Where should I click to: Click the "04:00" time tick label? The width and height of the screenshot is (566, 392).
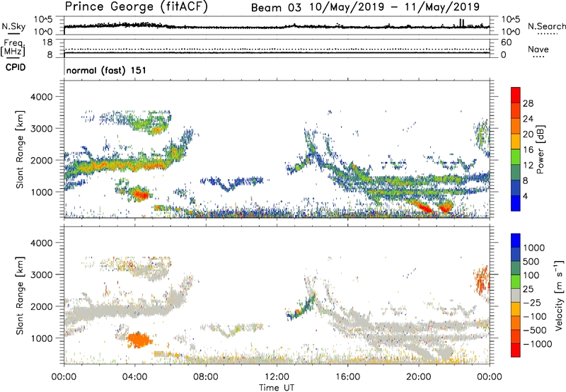point(134,377)
